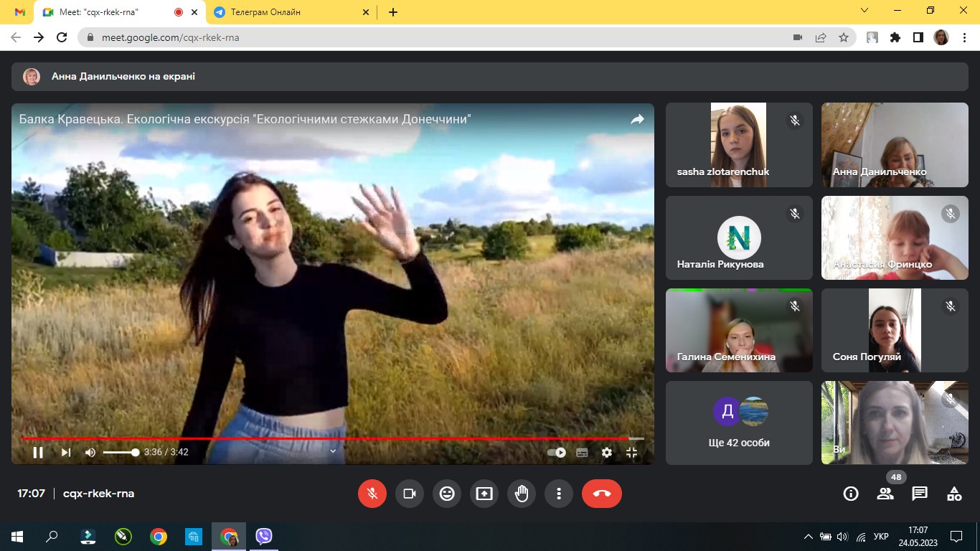This screenshot has height=551, width=980.
Task: Open chat with everyone
Action: click(x=920, y=494)
